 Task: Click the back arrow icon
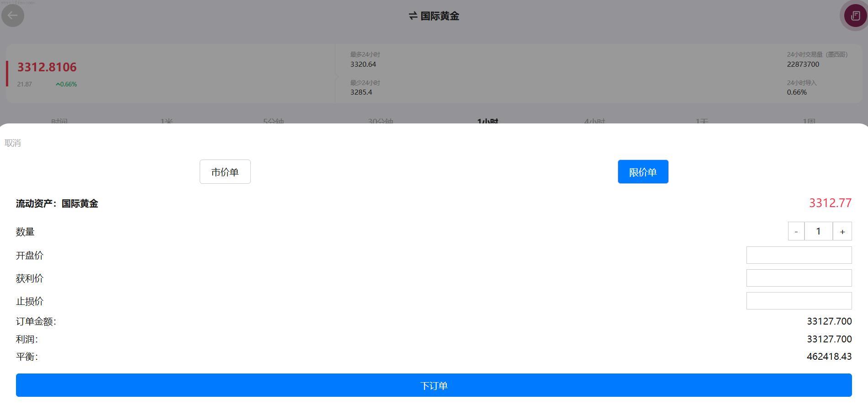pos(13,16)
